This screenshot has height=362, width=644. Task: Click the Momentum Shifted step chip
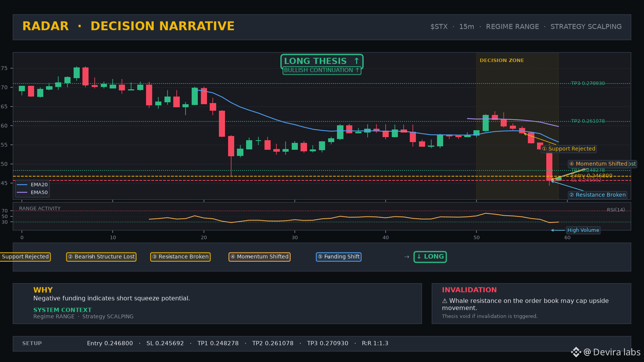(260, 257)
